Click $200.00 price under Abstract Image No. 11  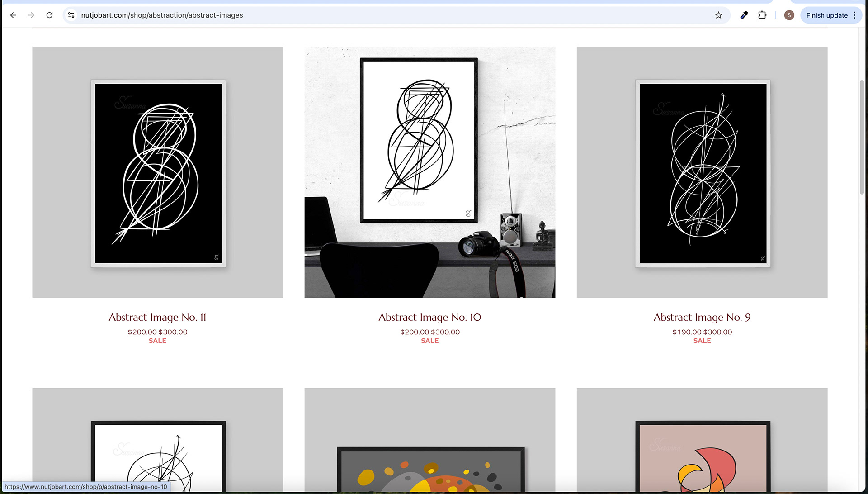click(142, 332)
